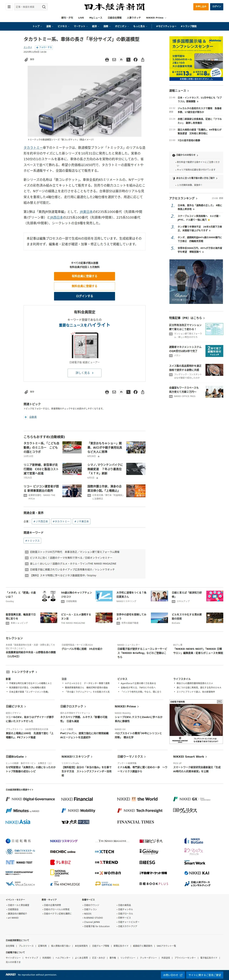The height and width of the screenshot is (980, 229).
Task: Open the NIKKEI Mobility logo link
Action: coord(78,811)
